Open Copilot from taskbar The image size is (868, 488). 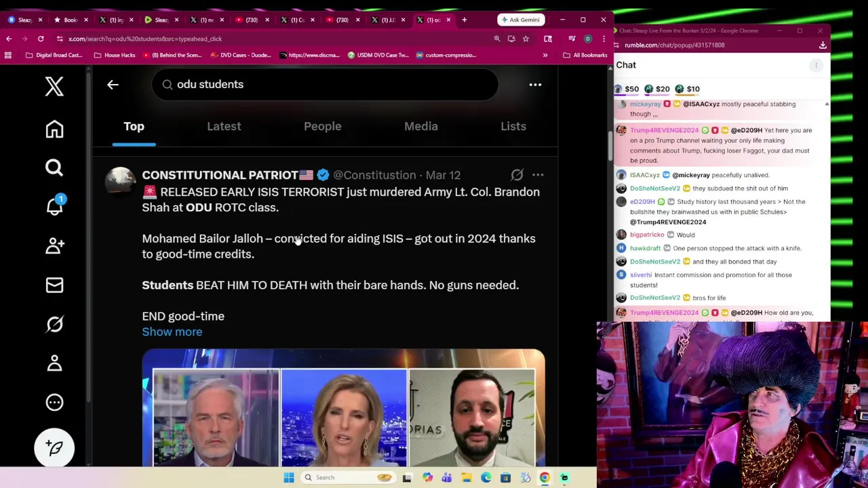click(x=427, y=477)
